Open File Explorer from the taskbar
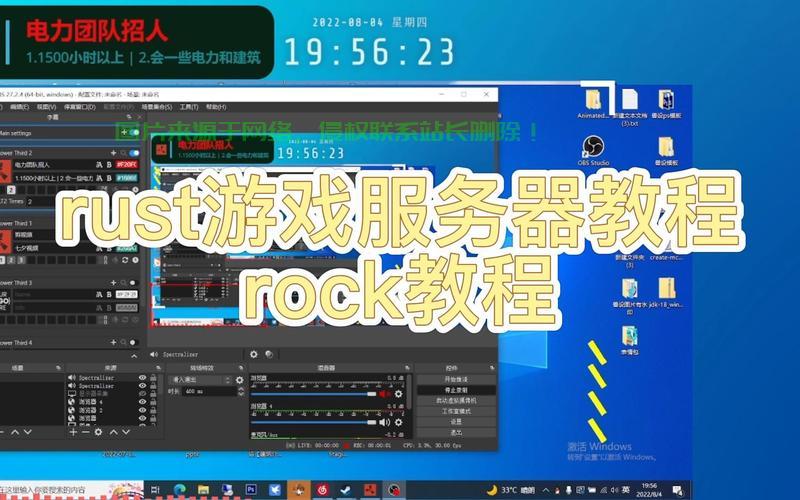The height and width of the screenshot is (500, 800). (x=204, y=490)
